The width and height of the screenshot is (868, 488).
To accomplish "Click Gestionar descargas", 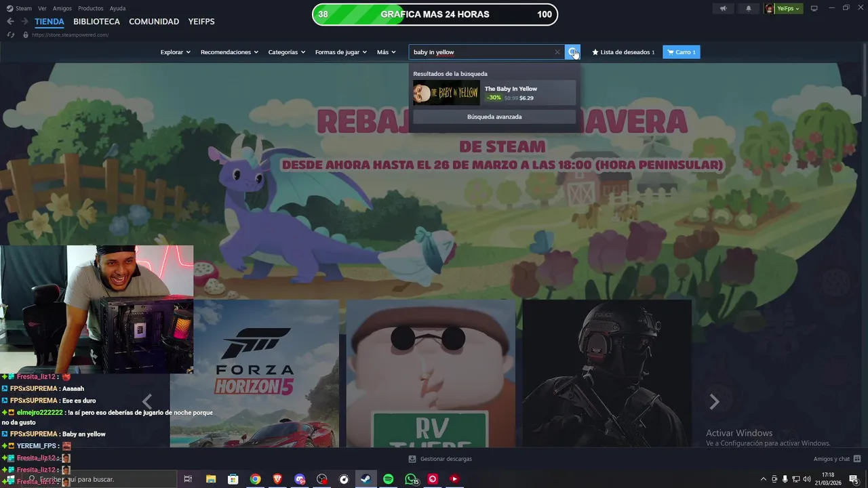I will [x=440, y=459].
